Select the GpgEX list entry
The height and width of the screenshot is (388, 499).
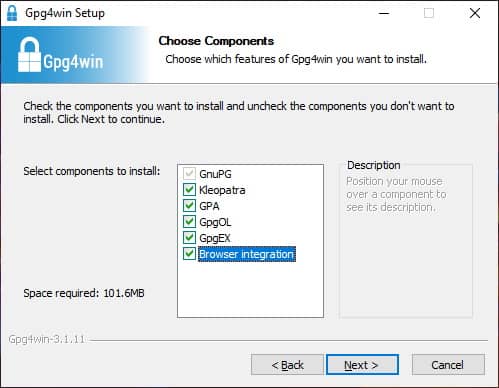215,238
